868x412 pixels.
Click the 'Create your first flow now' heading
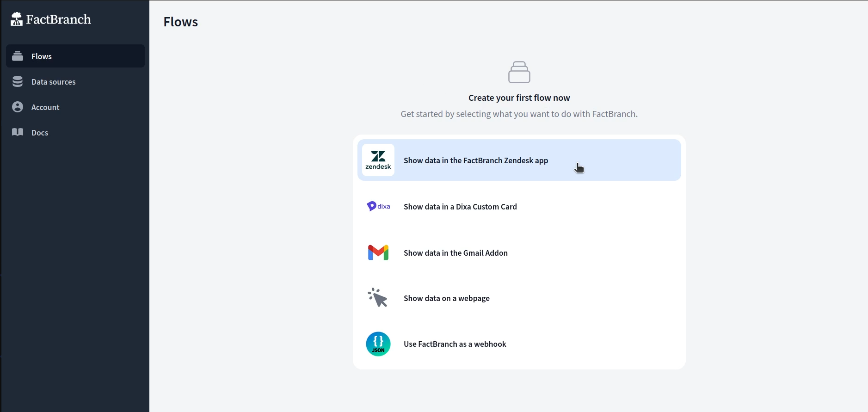519,98
